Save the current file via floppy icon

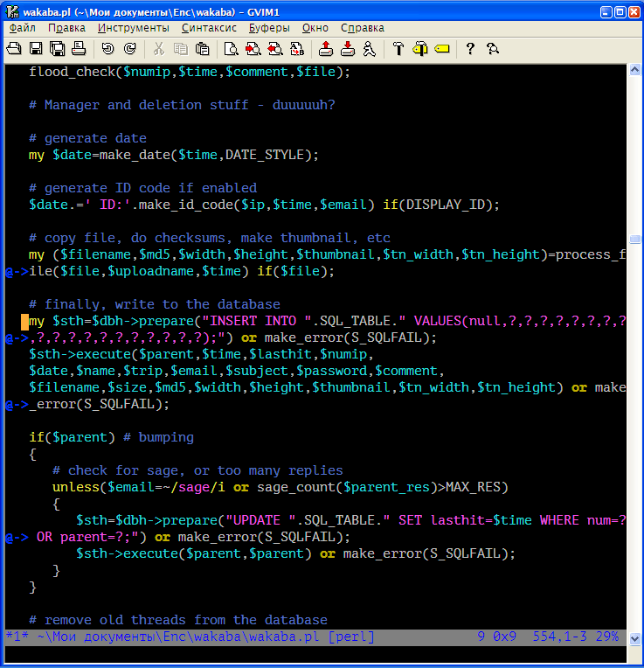click(x=36, y=49)
